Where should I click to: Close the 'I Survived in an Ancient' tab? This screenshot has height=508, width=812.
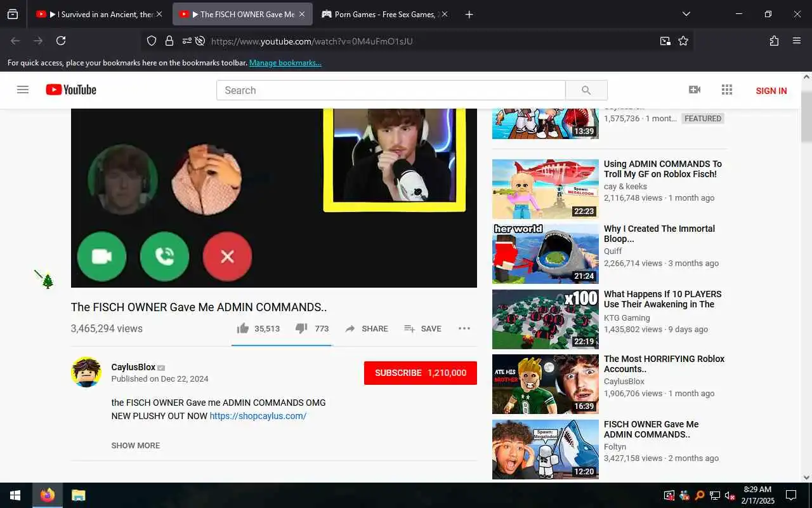[x=159, y=14]
